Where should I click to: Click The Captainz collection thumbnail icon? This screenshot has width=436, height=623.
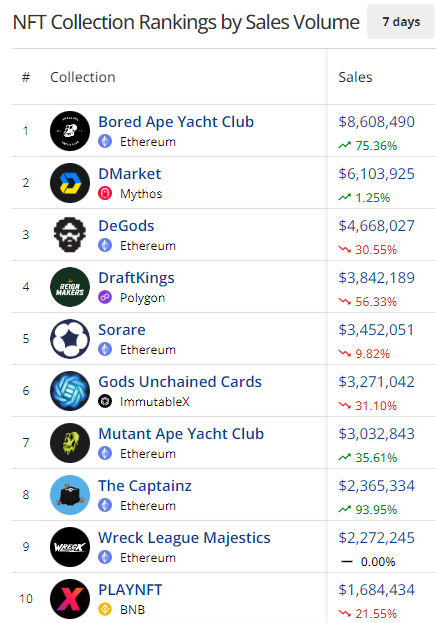[x=70, y=495]
